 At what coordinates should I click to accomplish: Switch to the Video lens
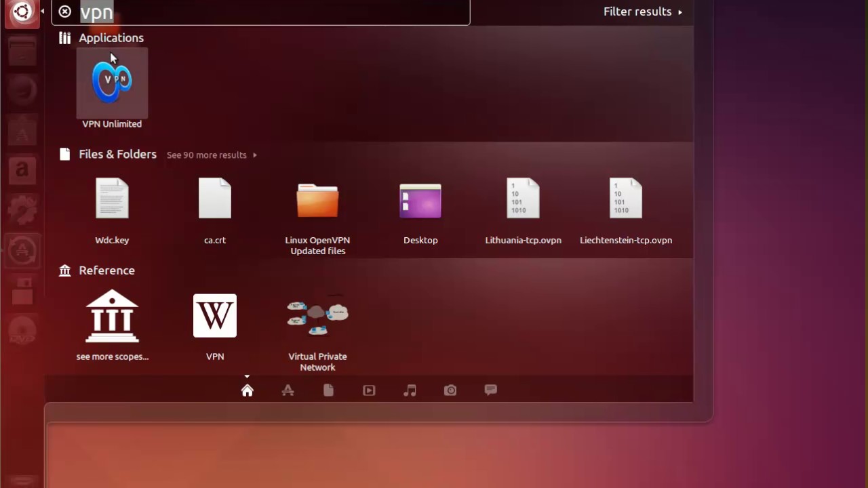(x=369, y=390)
